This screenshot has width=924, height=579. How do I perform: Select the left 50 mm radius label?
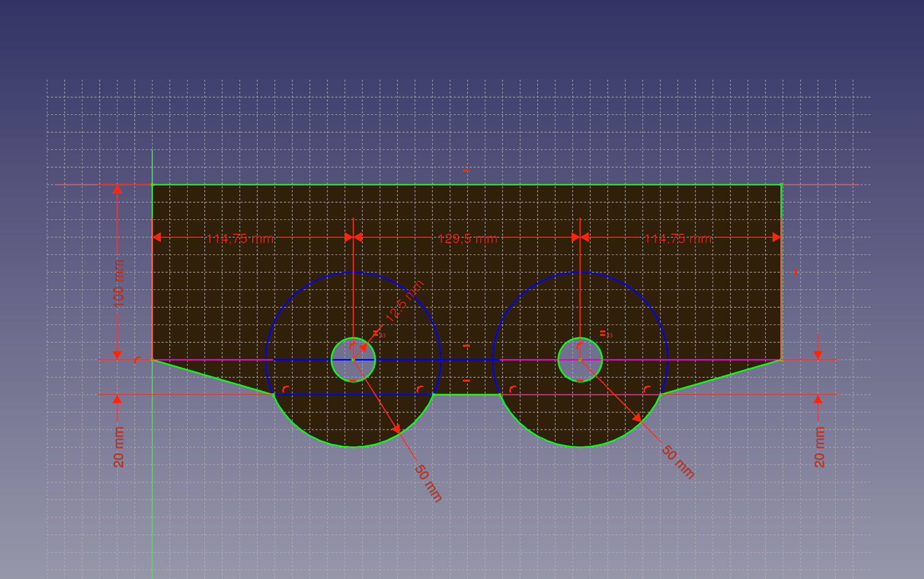point(428,483)
